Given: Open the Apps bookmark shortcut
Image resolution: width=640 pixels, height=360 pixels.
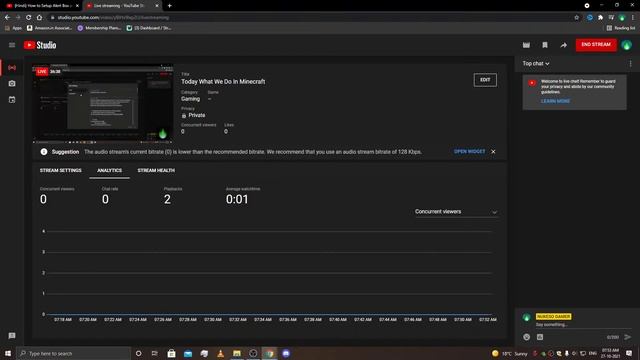Looking at the screenshot, I should click(x=13, y=28).
